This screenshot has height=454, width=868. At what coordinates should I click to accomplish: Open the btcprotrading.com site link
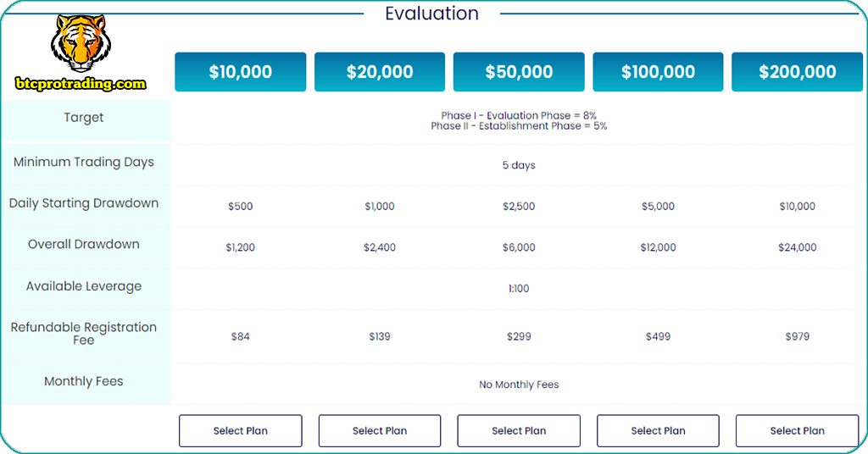pos(81,84)
